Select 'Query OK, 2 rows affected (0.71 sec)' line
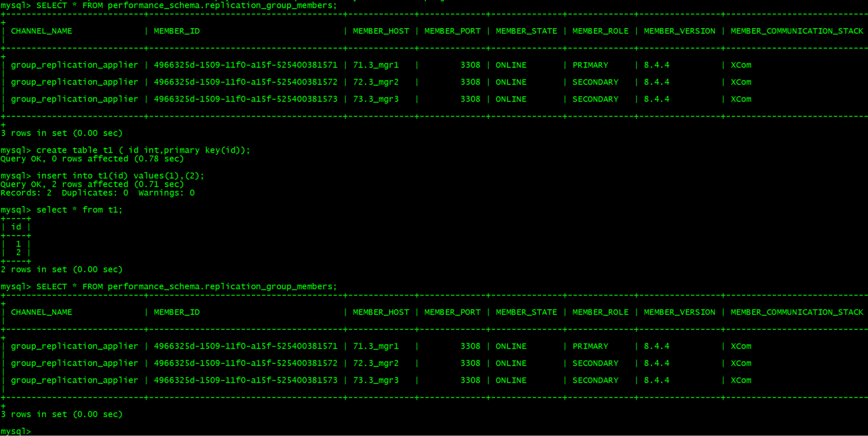 pyautogui.click(x=92, y=185)
